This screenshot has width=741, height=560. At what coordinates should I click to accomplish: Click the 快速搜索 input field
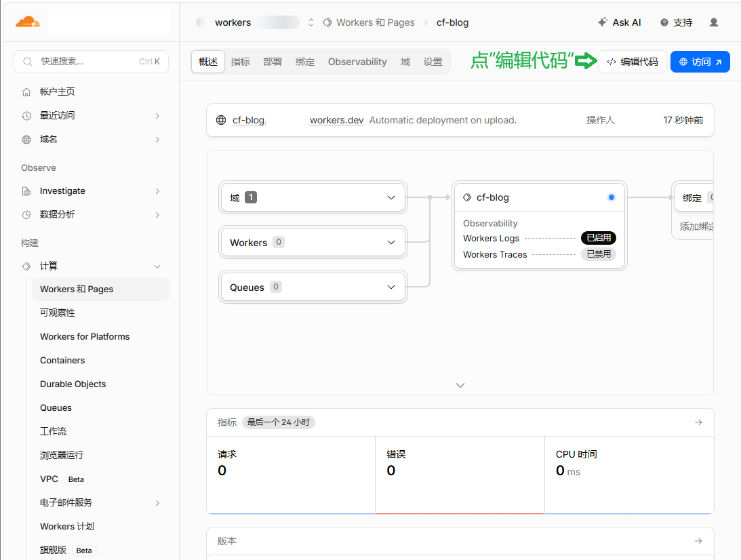[x=92, y=62]
